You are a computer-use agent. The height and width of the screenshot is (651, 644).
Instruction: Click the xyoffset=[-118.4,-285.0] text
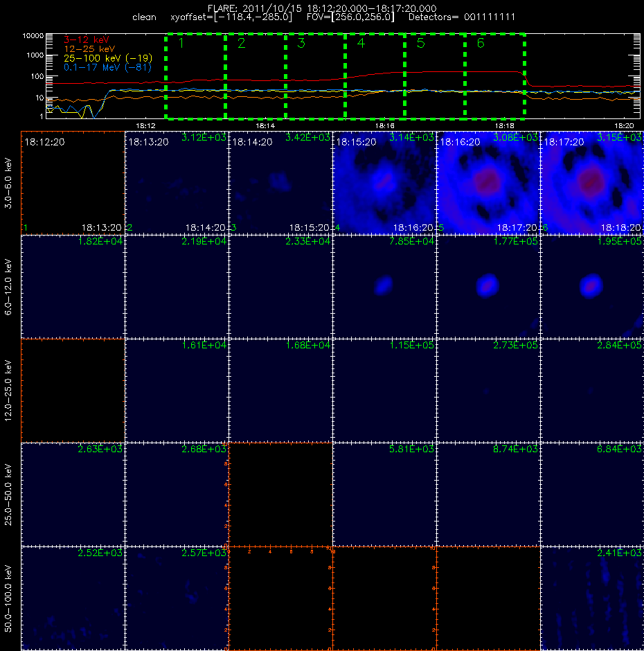pyautogui.click(x=231, y=17)
